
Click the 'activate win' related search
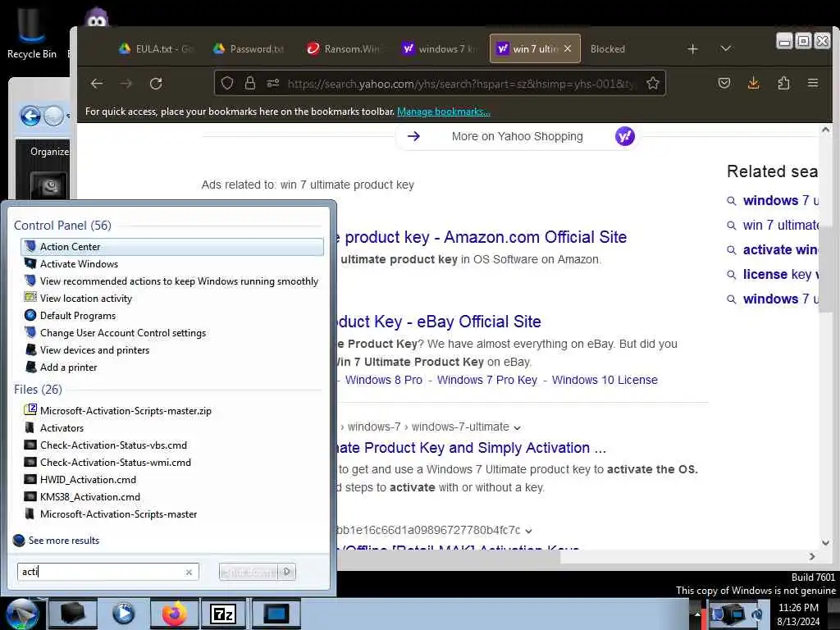(780, 249)
